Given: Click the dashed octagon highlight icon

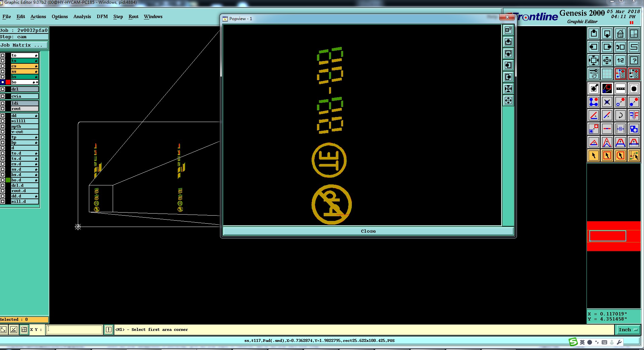Looking at the screenshot, I should (x=634, y=89).
